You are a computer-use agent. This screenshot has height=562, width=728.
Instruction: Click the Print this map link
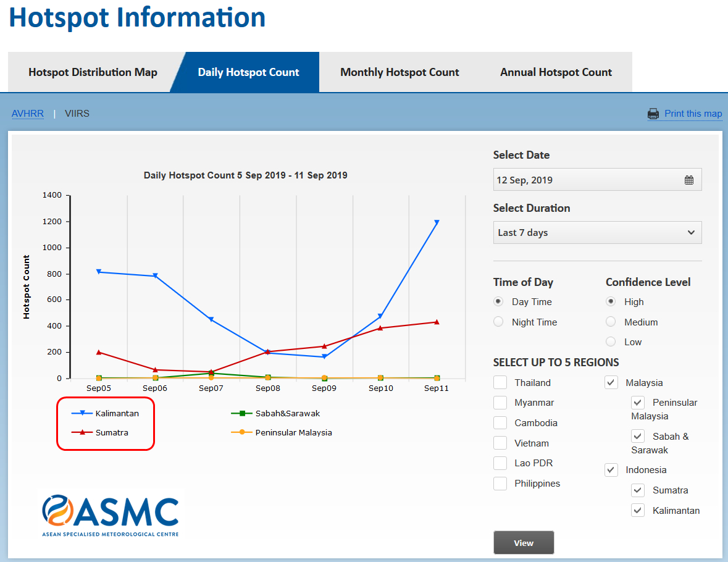point(693,114)
